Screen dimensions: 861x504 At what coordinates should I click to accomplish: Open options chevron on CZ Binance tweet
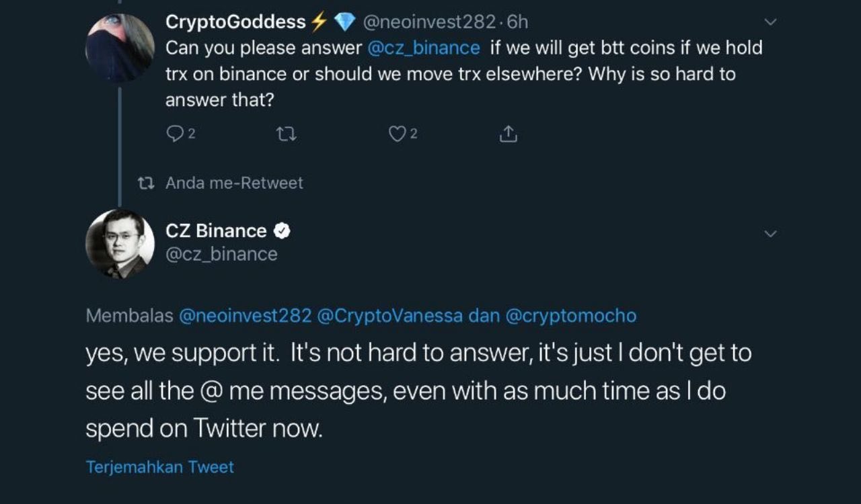(771, 234)
